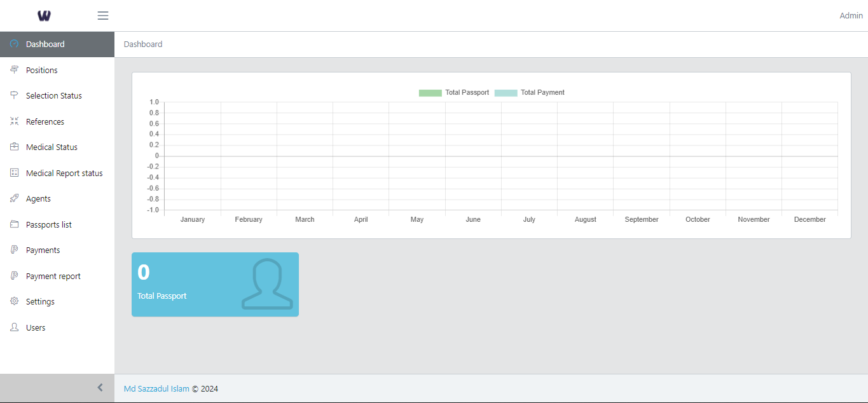This screenshot has width=868, height=403.
Task: Click the References arrows icon
Action: 15,121
